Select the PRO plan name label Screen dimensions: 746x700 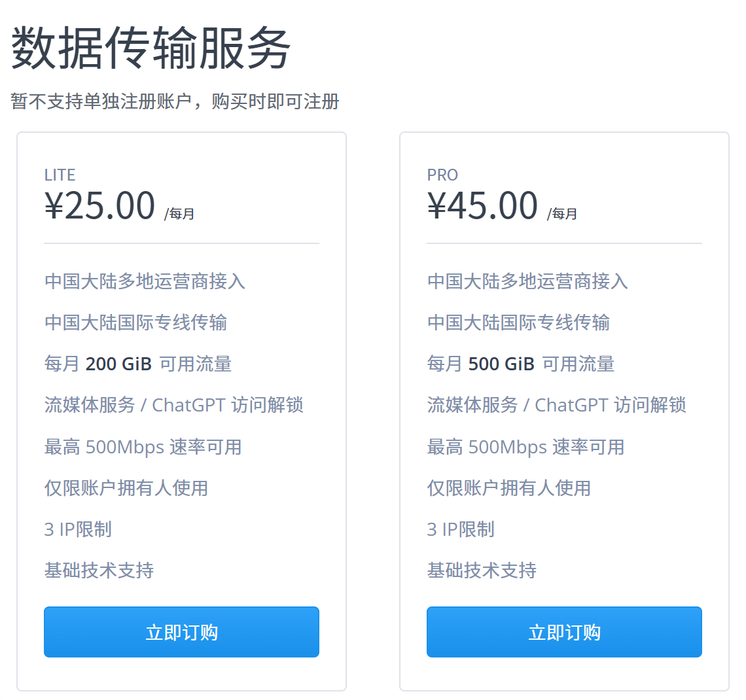pyautogui.click(x=442, y=175)
